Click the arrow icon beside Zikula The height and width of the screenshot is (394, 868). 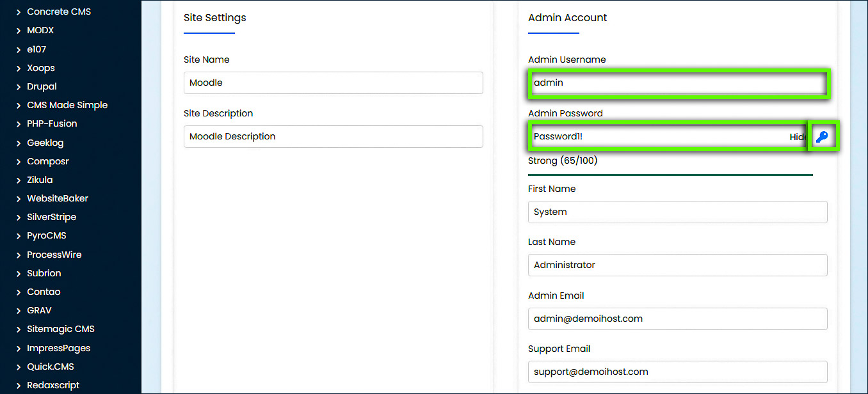(18, 180)
